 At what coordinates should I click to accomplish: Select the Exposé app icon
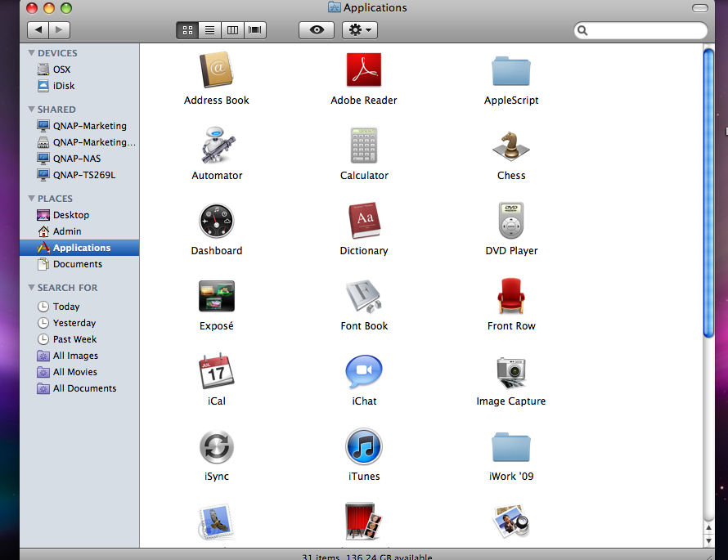[x=217, y=296]
